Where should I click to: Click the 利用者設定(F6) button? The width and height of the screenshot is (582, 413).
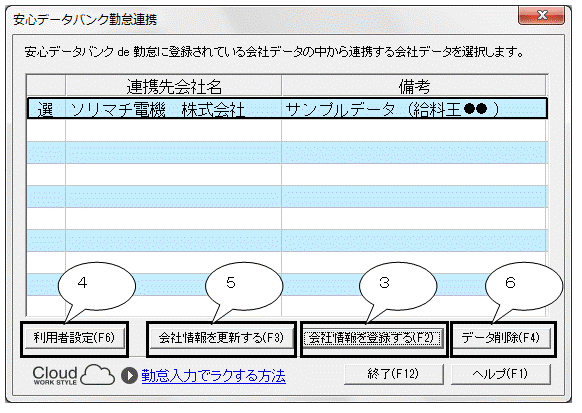point(74,338)
